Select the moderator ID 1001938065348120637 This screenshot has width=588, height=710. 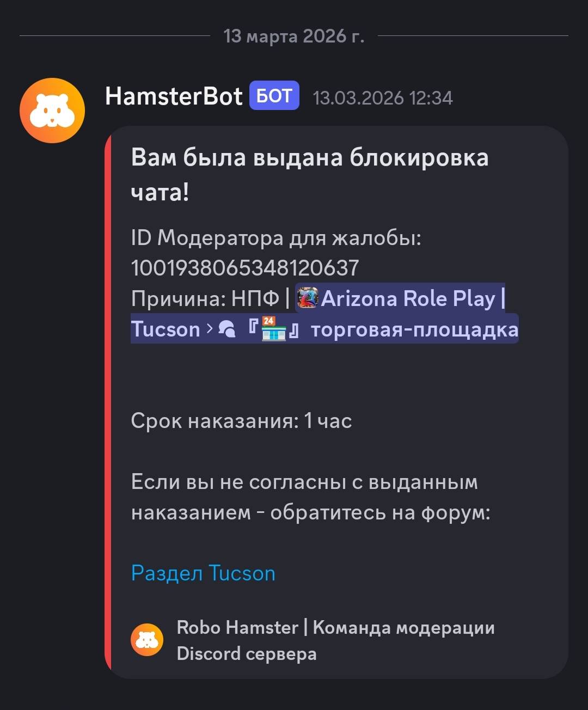[245, 268]
